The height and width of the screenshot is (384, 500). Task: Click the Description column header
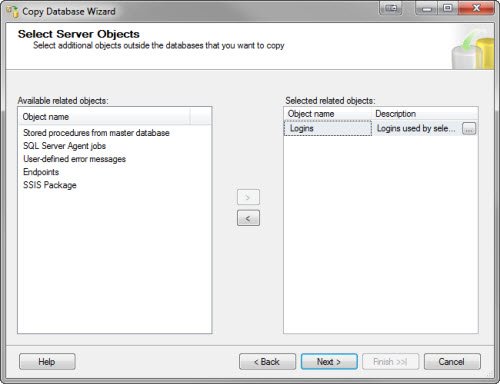[x=425, y=114]
